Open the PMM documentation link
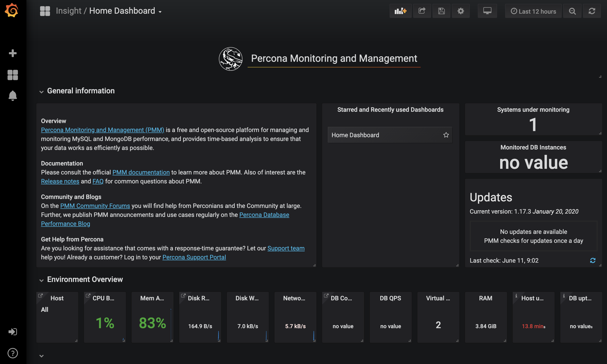This screenshot has height=364, width=607. click(141, 172)
